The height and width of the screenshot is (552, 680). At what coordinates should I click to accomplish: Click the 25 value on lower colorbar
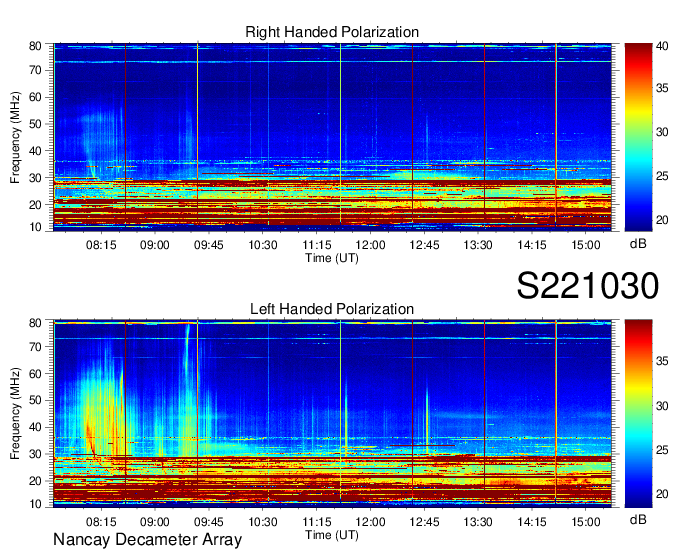(662, 450)
